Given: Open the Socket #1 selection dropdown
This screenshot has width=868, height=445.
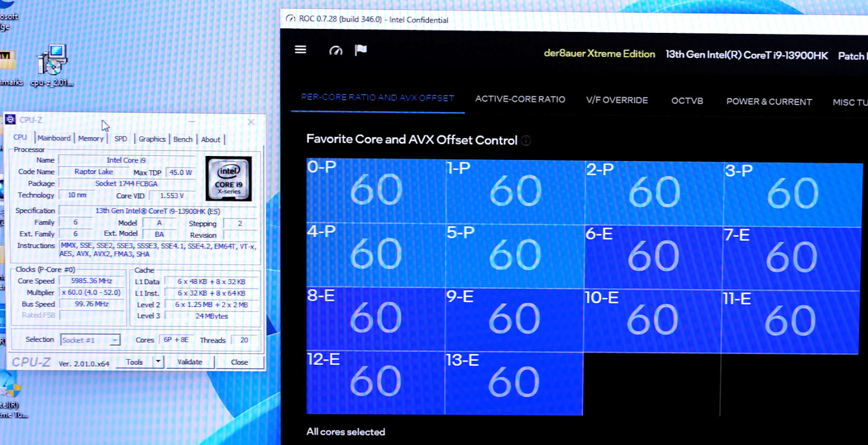Looking at the screenshot, I should pyautogui.click(x=90, y=340).
